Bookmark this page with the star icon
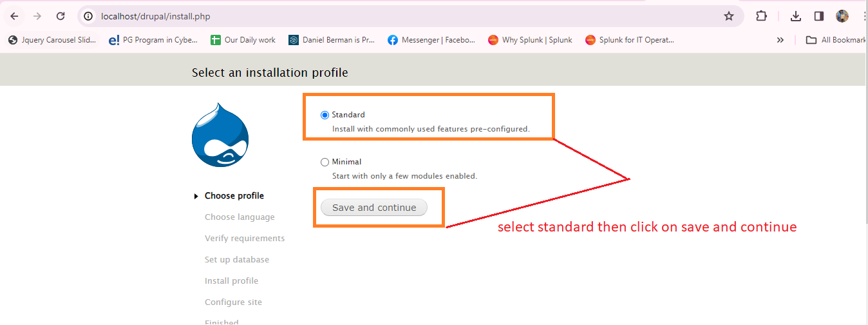 coord(729,16)
